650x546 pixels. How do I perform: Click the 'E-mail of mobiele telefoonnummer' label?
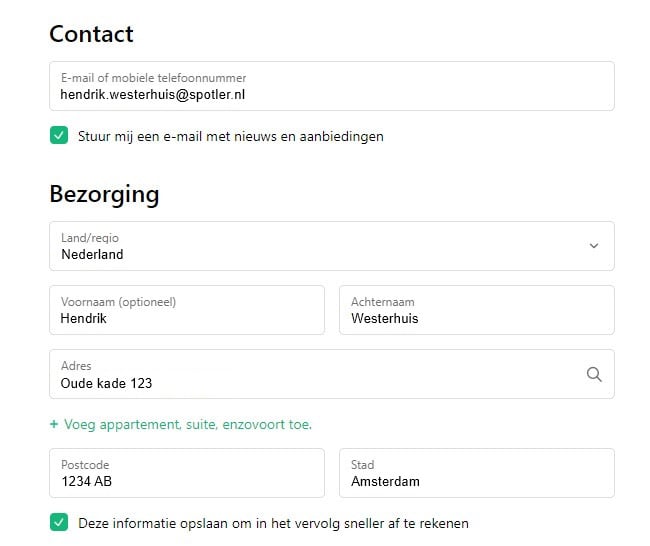tap(153, 78)
